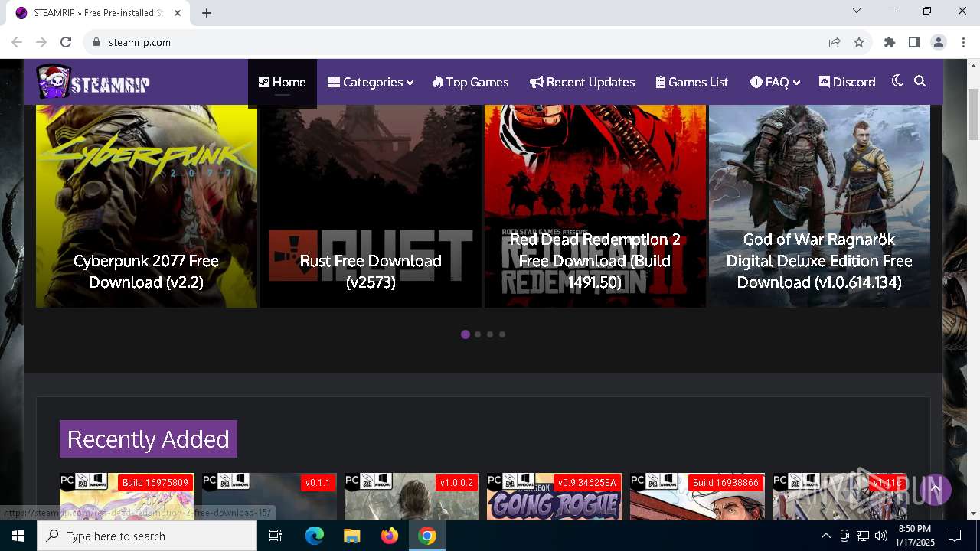980x551 pixels.
Task: Click the Recently Added heading
Action: click(149, 439)
